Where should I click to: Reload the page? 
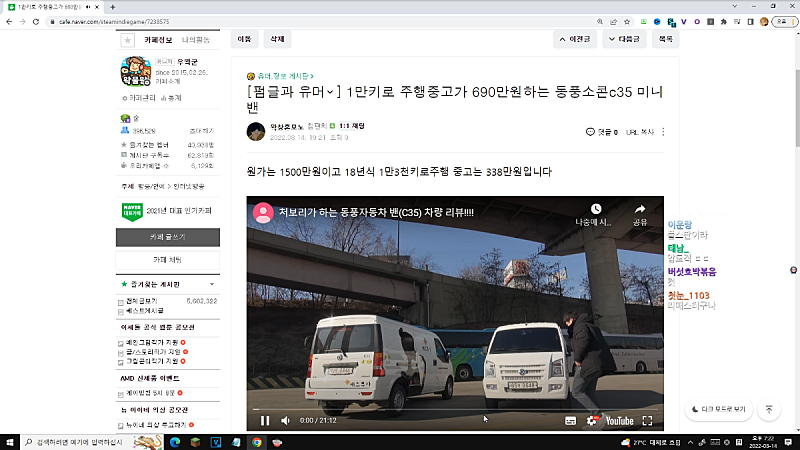36,22
